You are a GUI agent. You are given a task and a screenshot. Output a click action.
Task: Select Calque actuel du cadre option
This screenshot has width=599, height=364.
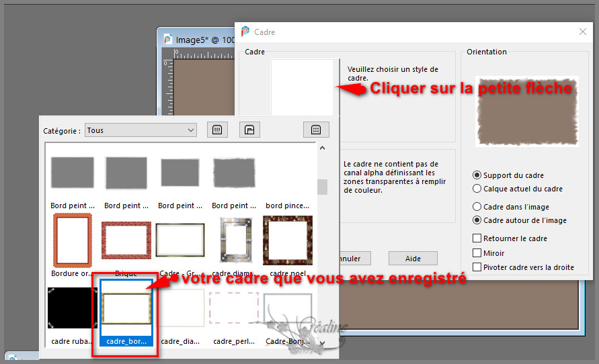click(477, 189)
